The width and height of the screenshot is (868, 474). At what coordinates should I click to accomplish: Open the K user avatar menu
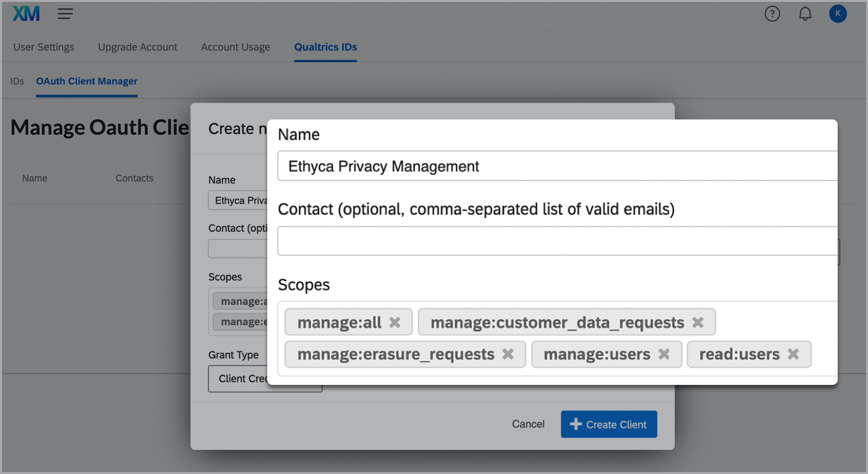pos(838,14)
